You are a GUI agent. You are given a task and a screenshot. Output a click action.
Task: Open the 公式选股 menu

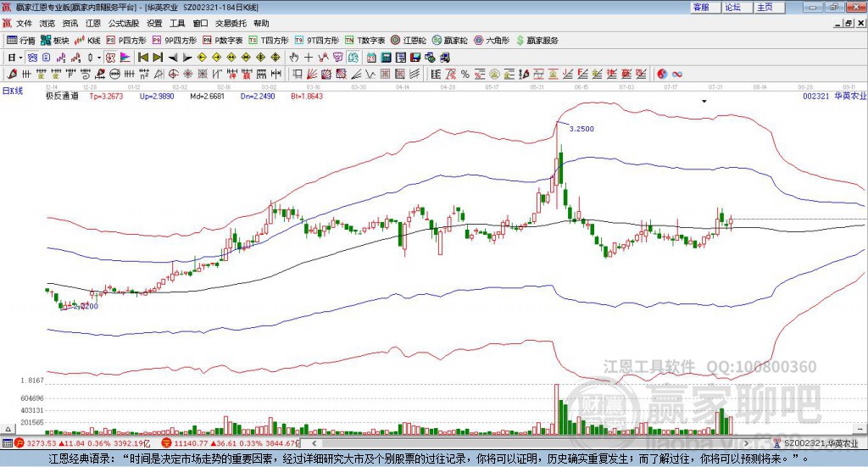(124, 23)
